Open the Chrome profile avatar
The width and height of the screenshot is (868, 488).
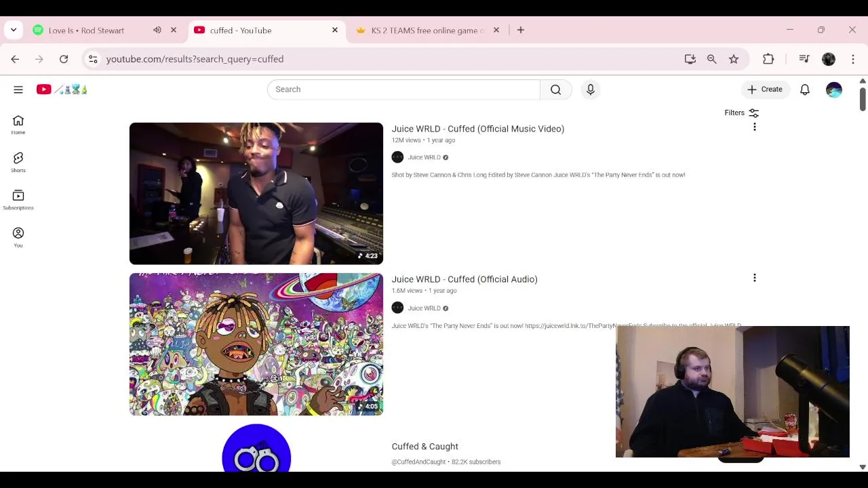(x=829, y=59)
